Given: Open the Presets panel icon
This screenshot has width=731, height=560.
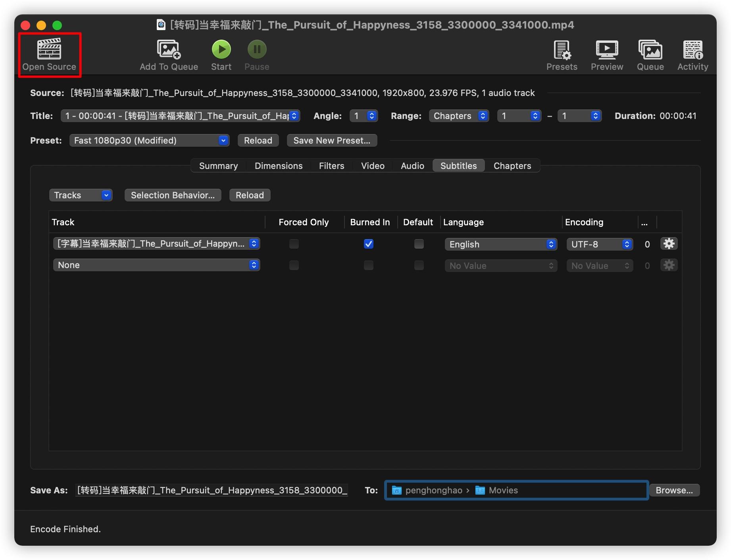Looking at the screenshot, I should click(562, 50).
